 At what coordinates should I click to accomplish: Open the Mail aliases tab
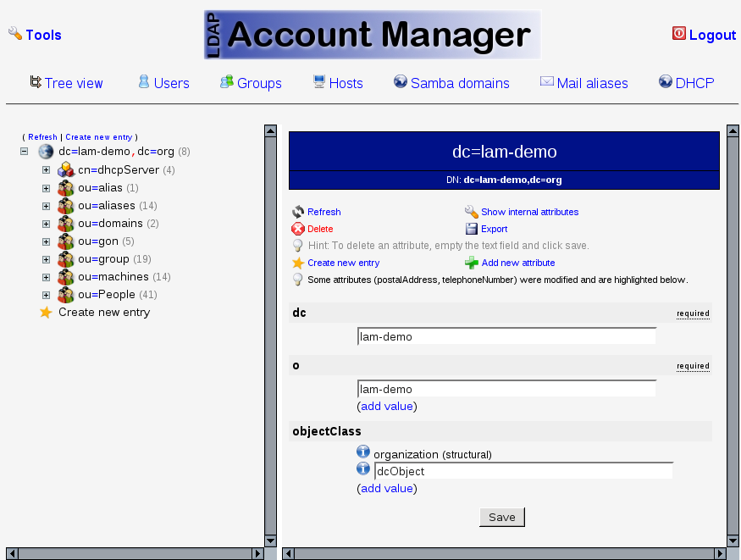(583, 83)
